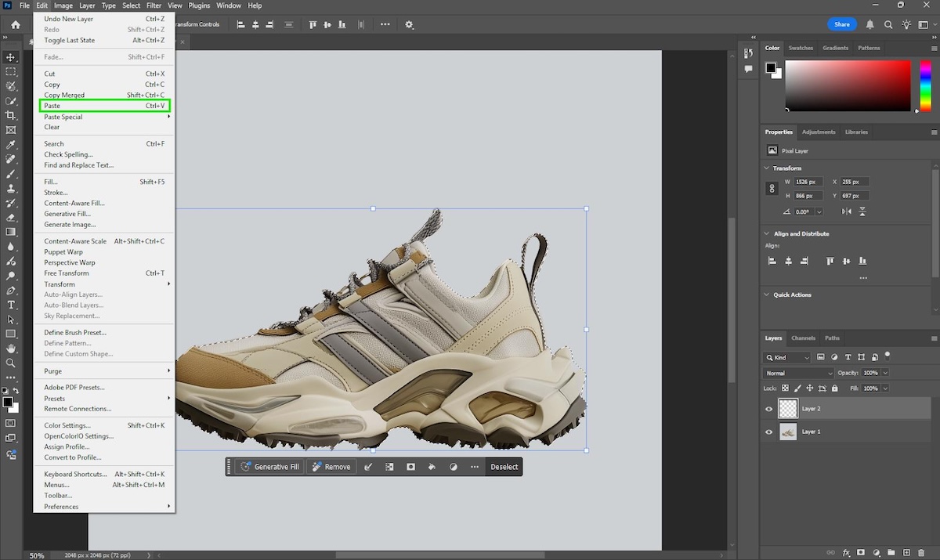Open options bar settings gear
The width and height of the screenshot is (940, 560).
[409, 25]
